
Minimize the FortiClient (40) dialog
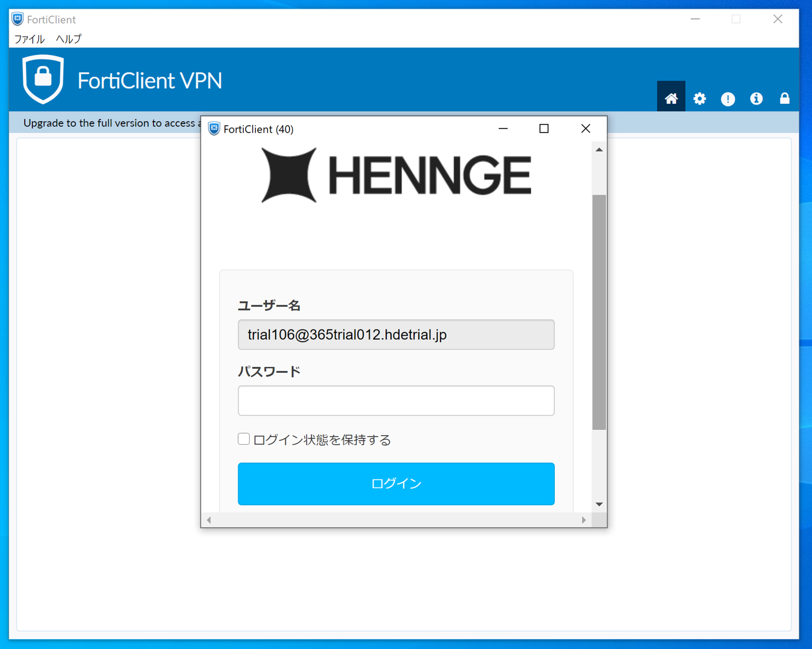tap(503, 129)
